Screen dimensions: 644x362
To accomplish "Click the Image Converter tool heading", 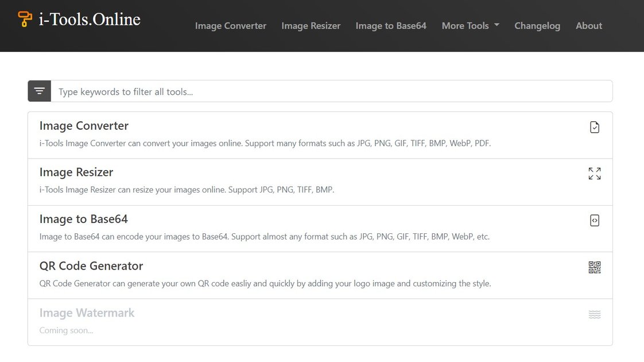I will click(x=83, y=125).
